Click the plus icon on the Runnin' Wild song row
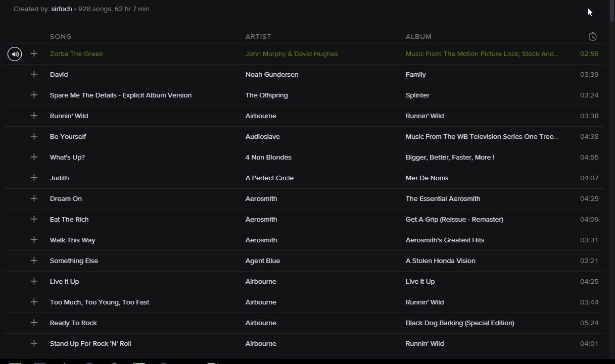 pyautogui.click(x=34, y=116)
